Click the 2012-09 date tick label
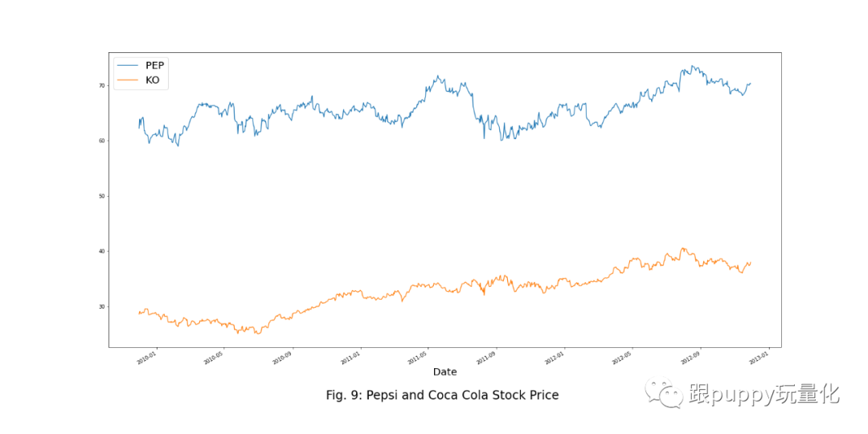 (x=688, y=356)
